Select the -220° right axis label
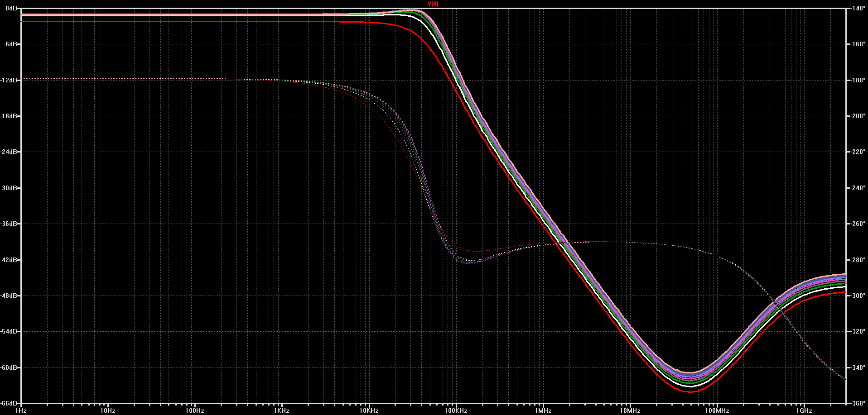 coord(858,152)
